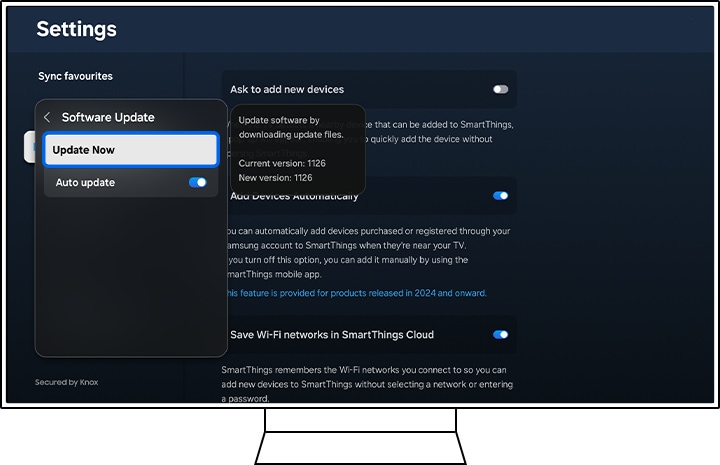Open the 2024 products feature notice link
Viewport: 720px width, 465px height.
pos(356,293)
